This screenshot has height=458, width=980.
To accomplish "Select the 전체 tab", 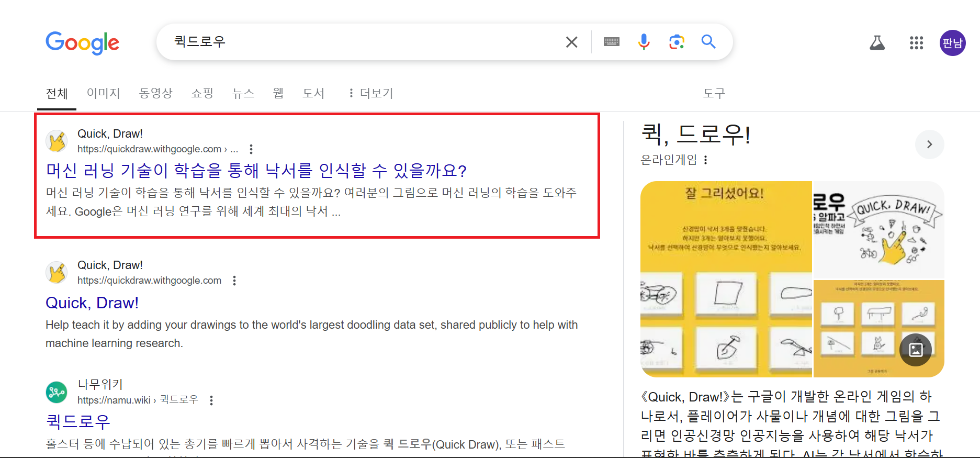I will pos(57,94).
